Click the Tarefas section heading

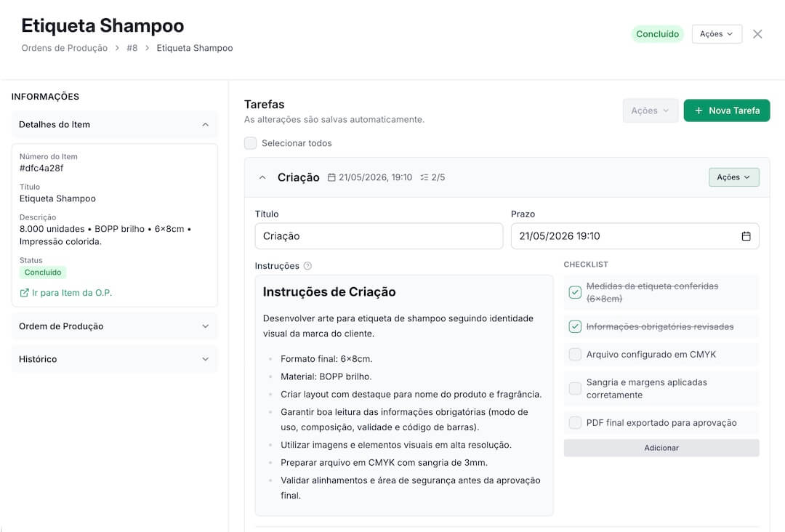click(x=265, y=105)
